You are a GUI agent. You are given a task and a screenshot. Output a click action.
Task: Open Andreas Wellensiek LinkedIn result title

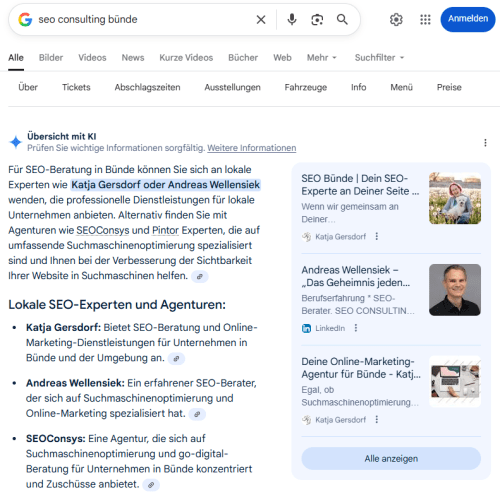click(356, 276)
